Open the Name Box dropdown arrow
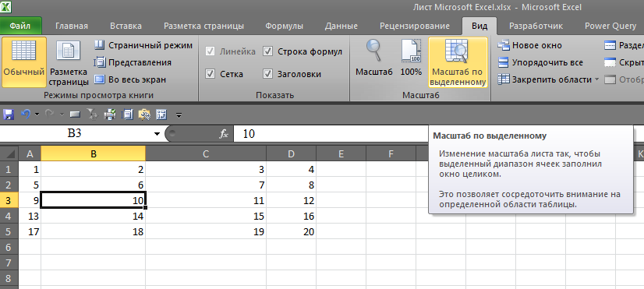The image size is (644, 289). point(157,134)
